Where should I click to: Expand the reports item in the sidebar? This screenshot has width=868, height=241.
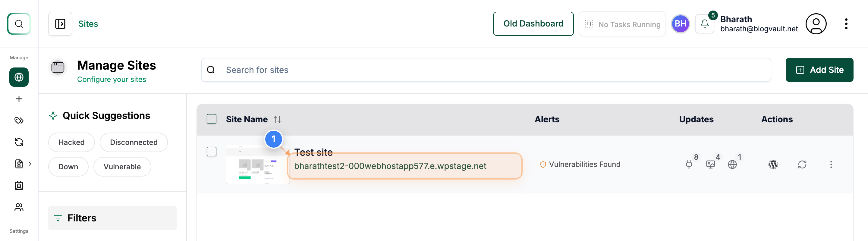coord(30,164)
